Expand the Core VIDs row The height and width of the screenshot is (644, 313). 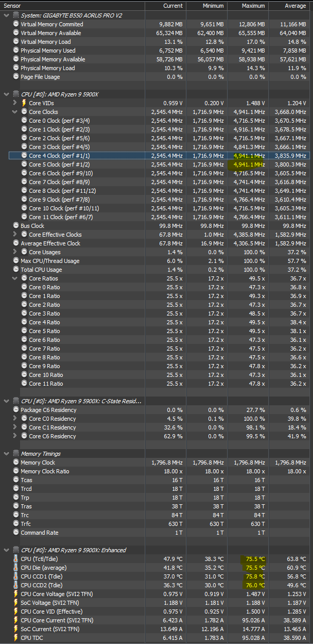15,103
